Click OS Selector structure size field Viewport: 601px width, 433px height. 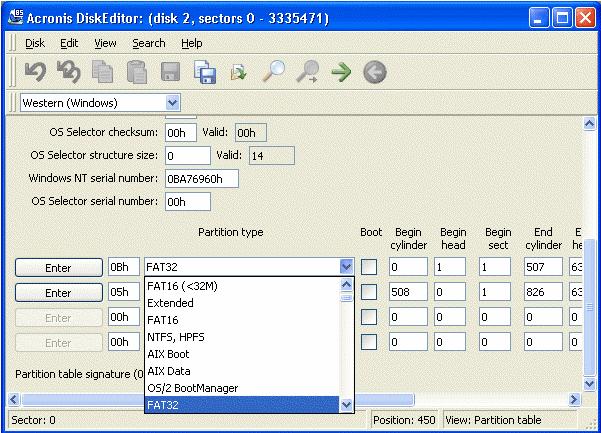point(188,156)
